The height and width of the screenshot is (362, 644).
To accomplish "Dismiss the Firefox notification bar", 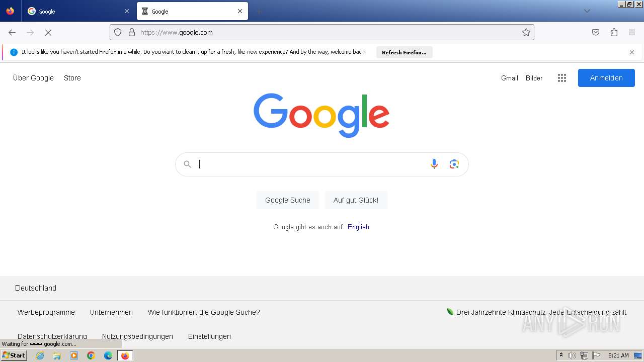I will (x=632, y=52).
